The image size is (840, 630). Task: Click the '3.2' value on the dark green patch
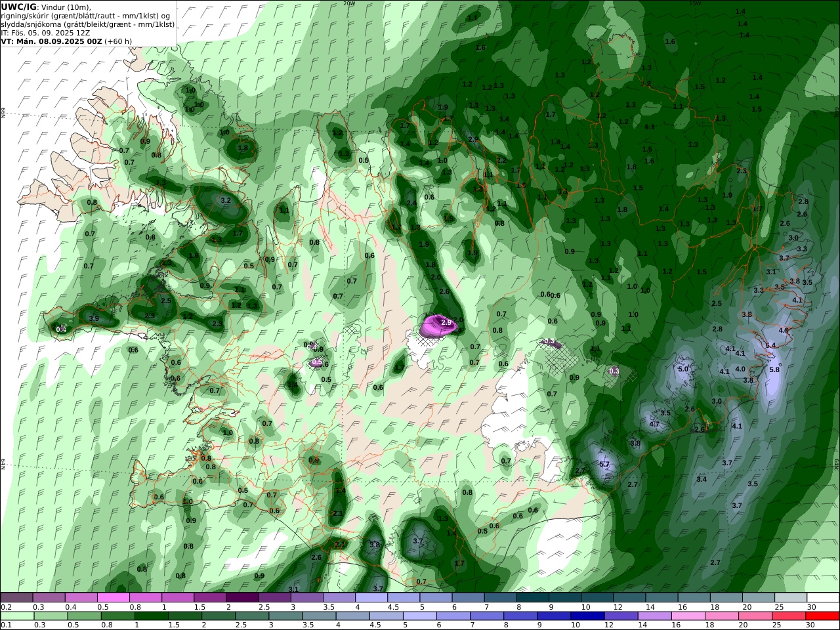(226, 200)
